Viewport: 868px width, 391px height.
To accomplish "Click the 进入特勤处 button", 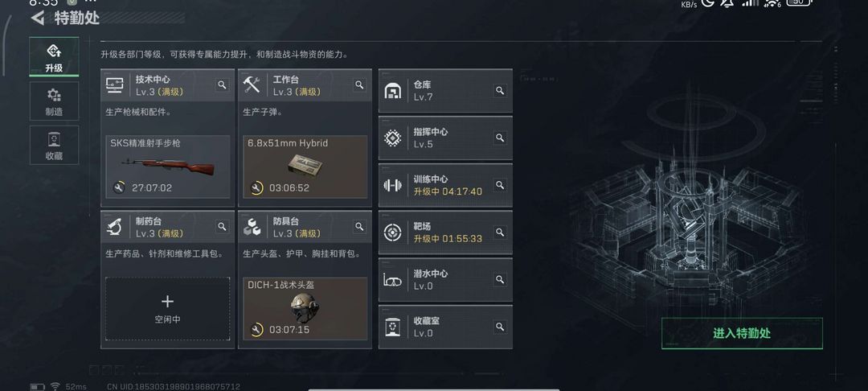I will click(742, 333).
